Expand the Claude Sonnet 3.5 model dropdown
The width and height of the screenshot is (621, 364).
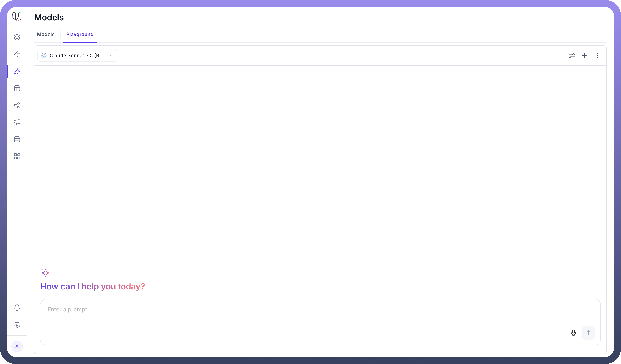77,56
